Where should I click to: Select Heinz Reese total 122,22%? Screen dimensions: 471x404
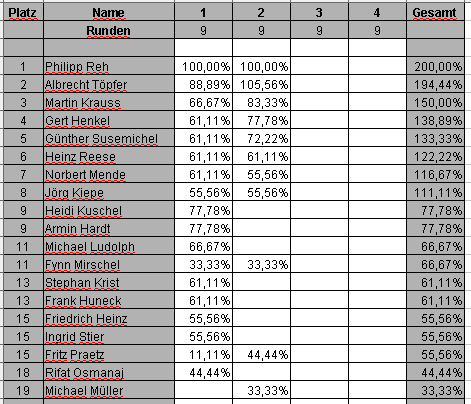tap(435, 156)
